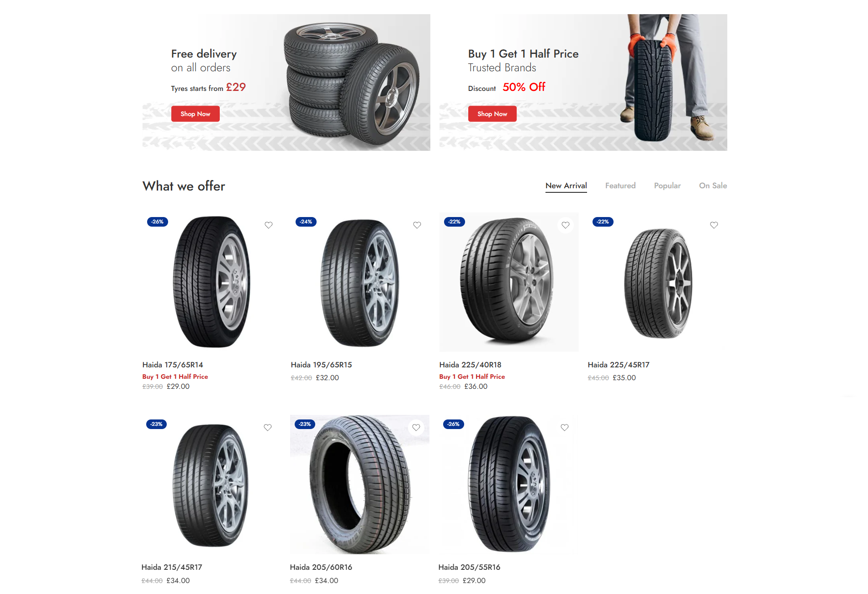This screenshot has height=594, width=868.
Task: Add Haida 175/65R14 to wishlist via heart
Action: click(269, 225)
